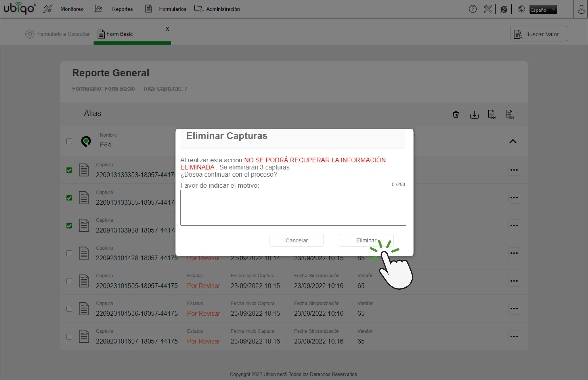Screen dimensions: 588x380
Task: Open document icon of capture 220923101505
Action: coord(84,281)
